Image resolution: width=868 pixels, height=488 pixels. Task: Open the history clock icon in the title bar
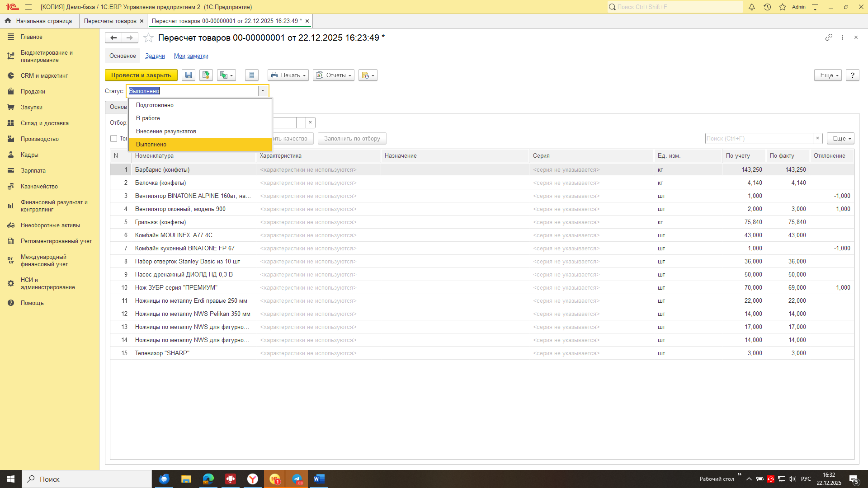[767, 7]
